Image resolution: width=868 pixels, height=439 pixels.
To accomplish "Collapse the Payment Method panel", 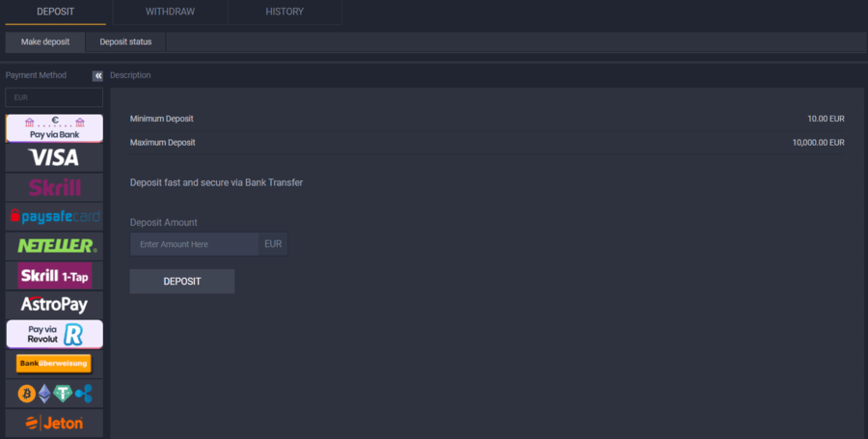I will tap(97, 75).
